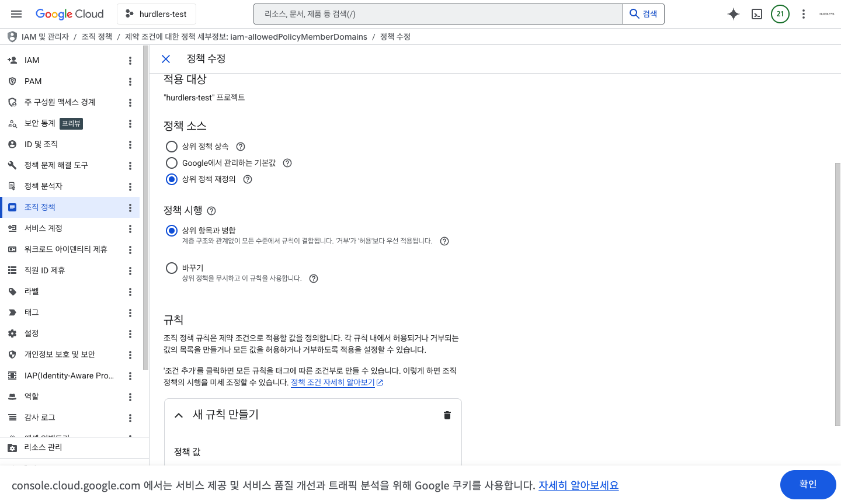Confirm cookie notice with 확인 button
This screenshot has width=841, height=504.
[808, 485]
